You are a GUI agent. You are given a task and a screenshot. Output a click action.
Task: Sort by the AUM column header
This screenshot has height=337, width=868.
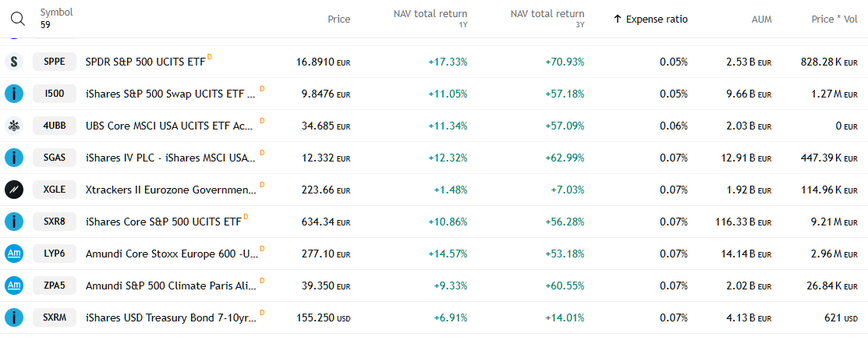(x=760, y=19)
